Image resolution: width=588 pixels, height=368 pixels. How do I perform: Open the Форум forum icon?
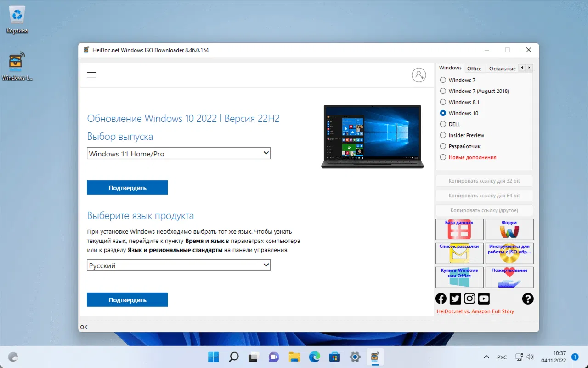coord(509,230)
